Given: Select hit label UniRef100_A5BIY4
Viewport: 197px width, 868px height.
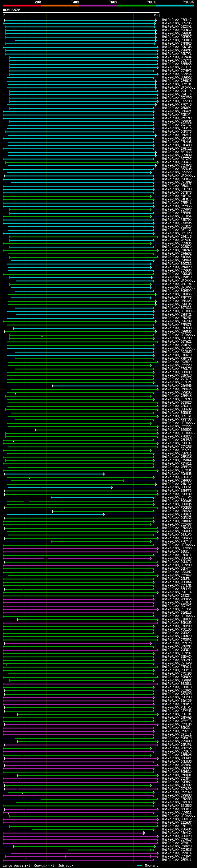Looking at the screenshot, I should coord(176,115).
